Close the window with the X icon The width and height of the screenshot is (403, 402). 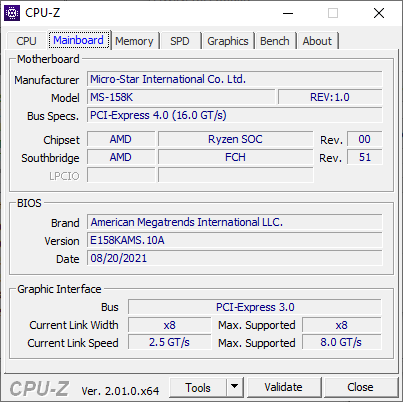(x=379, y=13)
